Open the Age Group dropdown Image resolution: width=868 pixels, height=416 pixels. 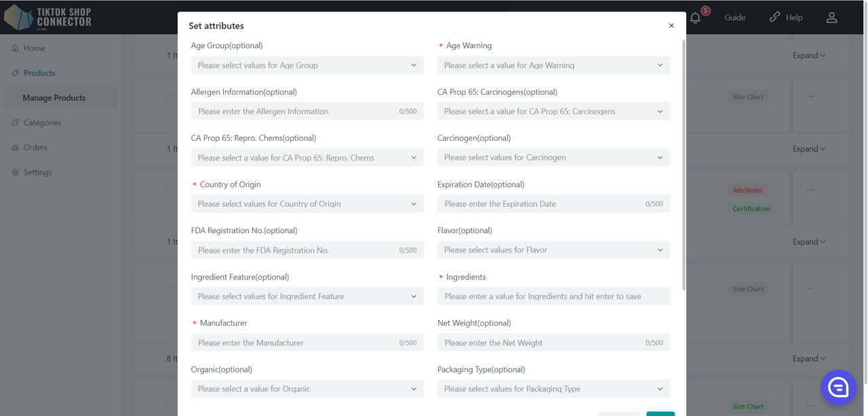307,65
